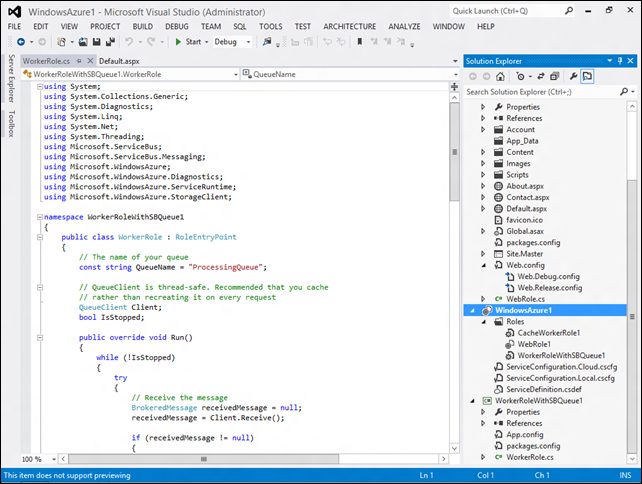Expand the Web.config node in tree
This screenshot has width=642, height=484.
click(x=484, y=265)
